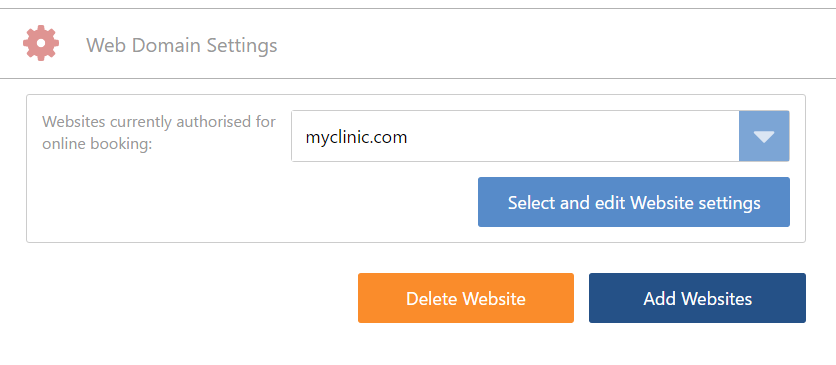
Task: Click the Web Domain Settings gear icon
Action: (41, 43)
